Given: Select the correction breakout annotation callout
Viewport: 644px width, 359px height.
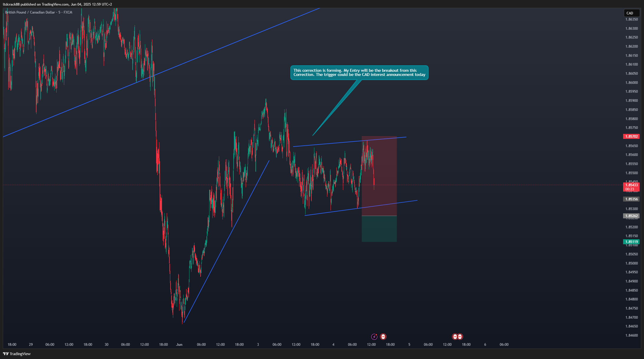Looking at the screenshot, I should (359, 73).
